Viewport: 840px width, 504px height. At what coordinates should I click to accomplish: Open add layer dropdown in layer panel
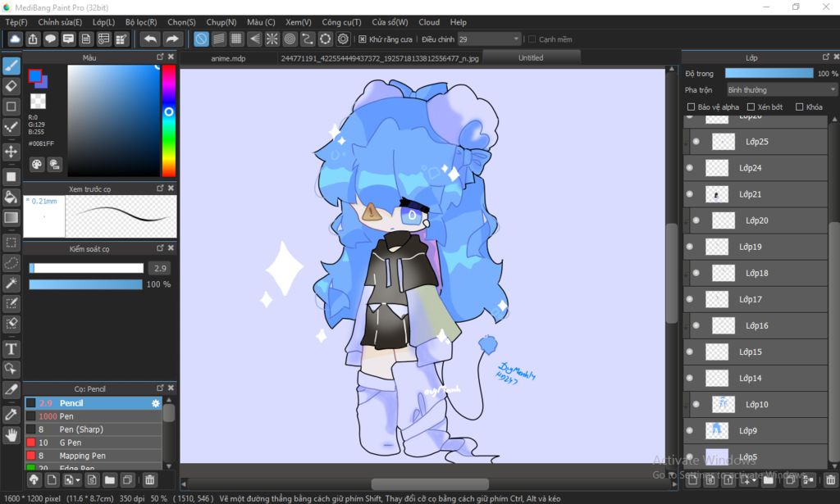(748, 480)
